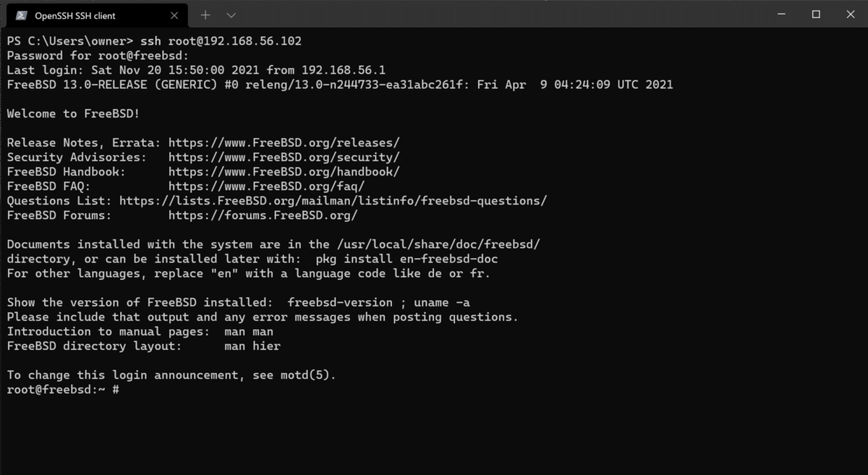Click the root@freebsd shell prompt line
Screen dimensions: 868x475
tap(63, 390)
